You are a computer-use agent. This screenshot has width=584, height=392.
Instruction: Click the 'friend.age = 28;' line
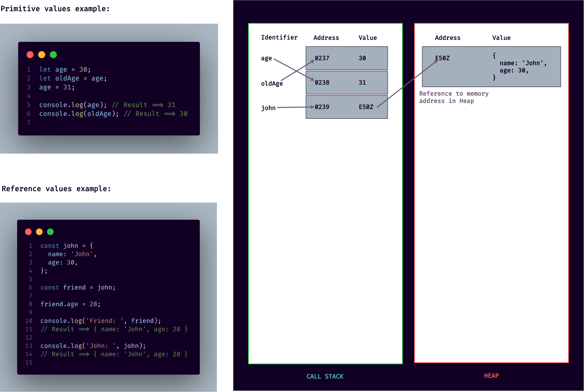[x=70, y=304]
